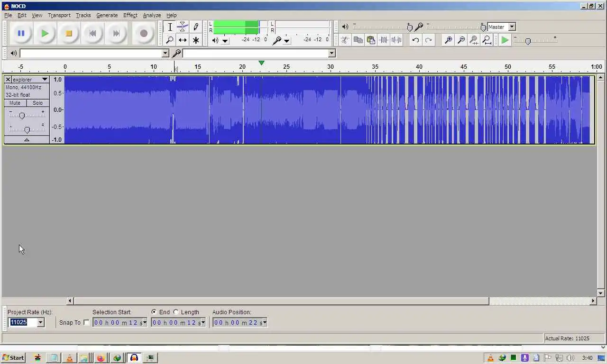Click the Pause transport button

click(21, 33)
